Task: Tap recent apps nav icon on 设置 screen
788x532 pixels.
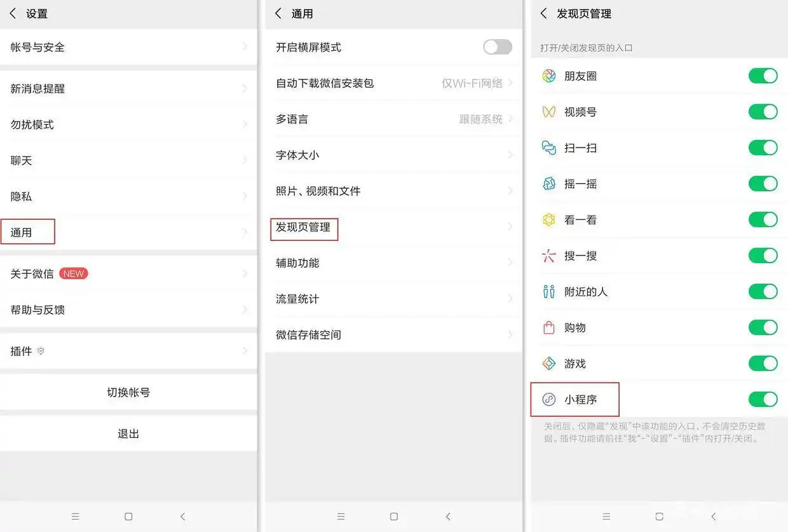Action: (x=76, y=517)
